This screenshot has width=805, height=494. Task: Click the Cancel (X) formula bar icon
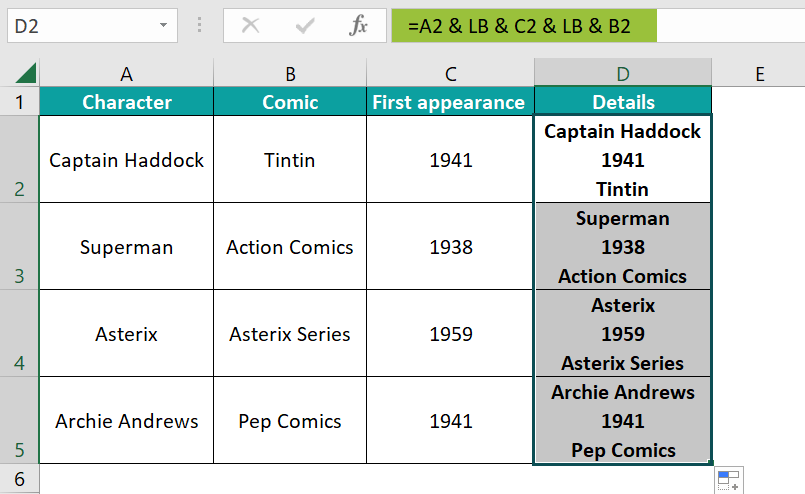tap(251, 25)
